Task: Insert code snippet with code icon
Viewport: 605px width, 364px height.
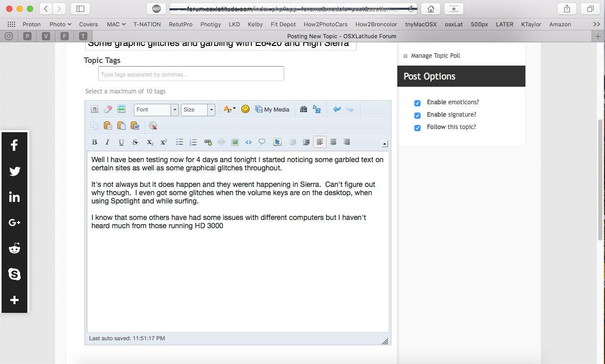Action: (249, 142)
